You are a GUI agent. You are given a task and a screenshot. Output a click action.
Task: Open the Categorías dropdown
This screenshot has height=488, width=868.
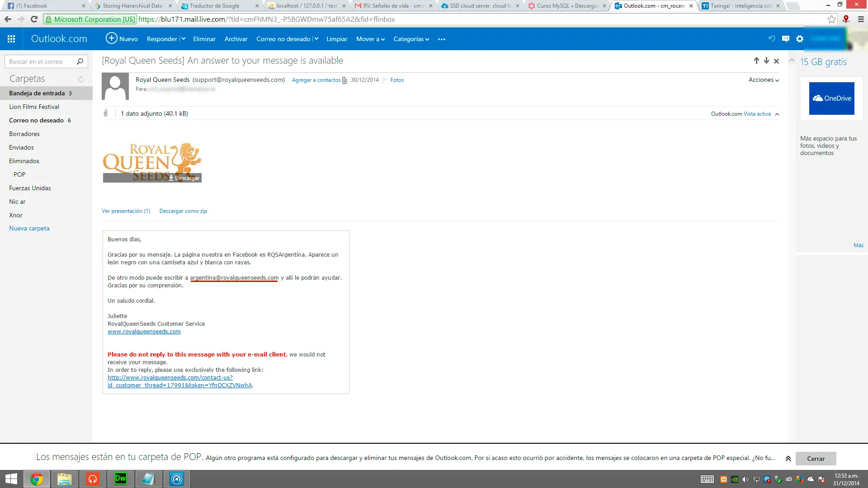411,39
